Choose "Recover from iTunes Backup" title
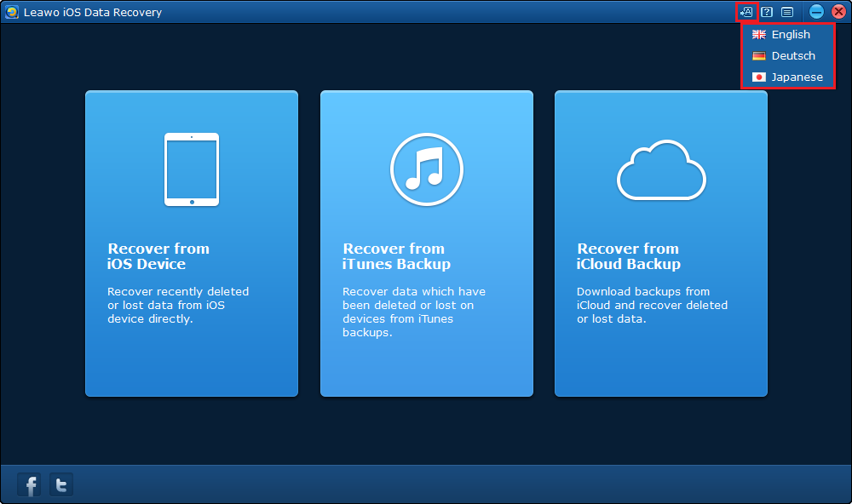This screenshot has height=504, width=852. (396, 256)
